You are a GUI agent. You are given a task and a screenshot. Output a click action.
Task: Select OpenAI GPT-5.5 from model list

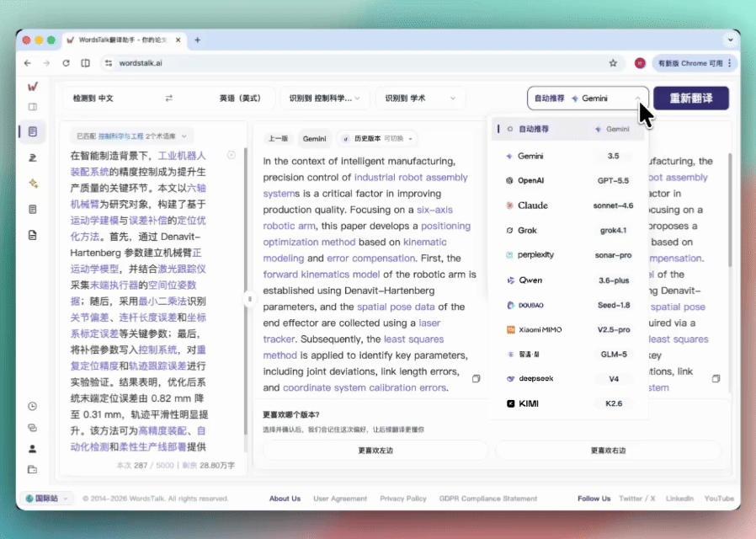[x=567, y=181]
